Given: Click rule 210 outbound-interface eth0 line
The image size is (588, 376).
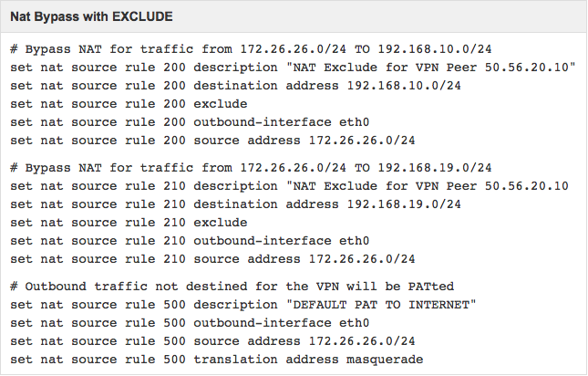Looking at the screenshot, I should coord(190,241).
